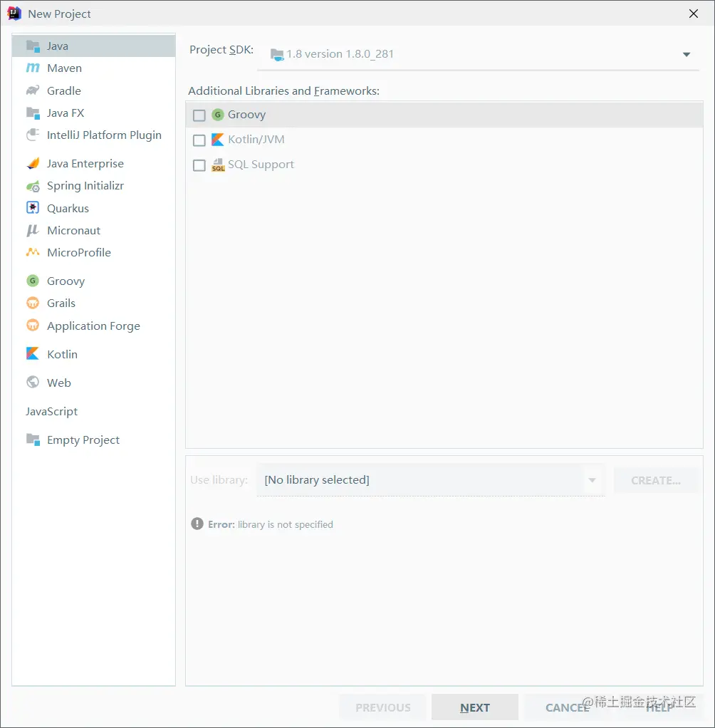The width and height of the screenshot is (715, 728).
Task: Click the CANCEL button
Action: tap(568, 707)
